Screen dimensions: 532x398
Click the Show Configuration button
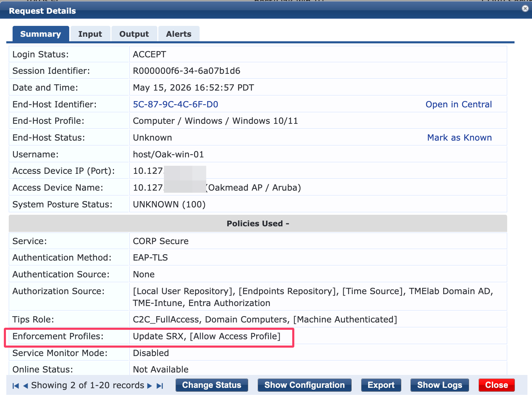click(304, 385)
